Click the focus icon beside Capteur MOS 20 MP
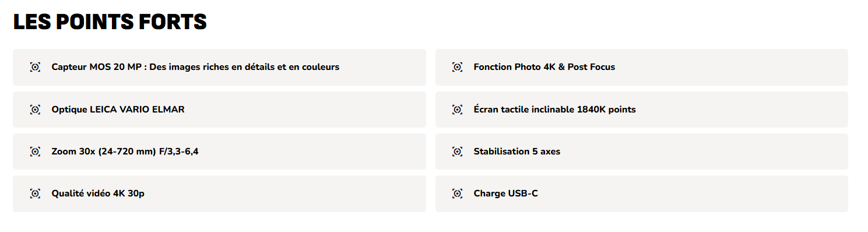Viewport: 868px width, 232px height. pyautogui.click(x=35, y=67)
